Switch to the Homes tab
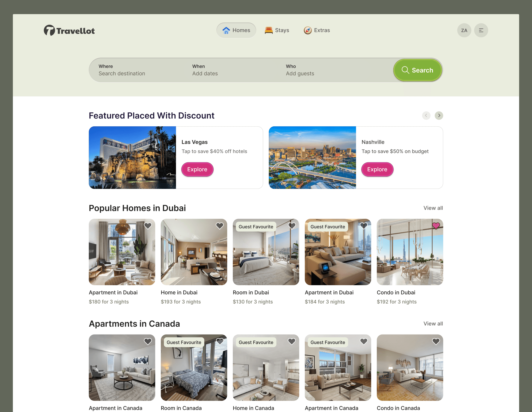 [236, 30]
